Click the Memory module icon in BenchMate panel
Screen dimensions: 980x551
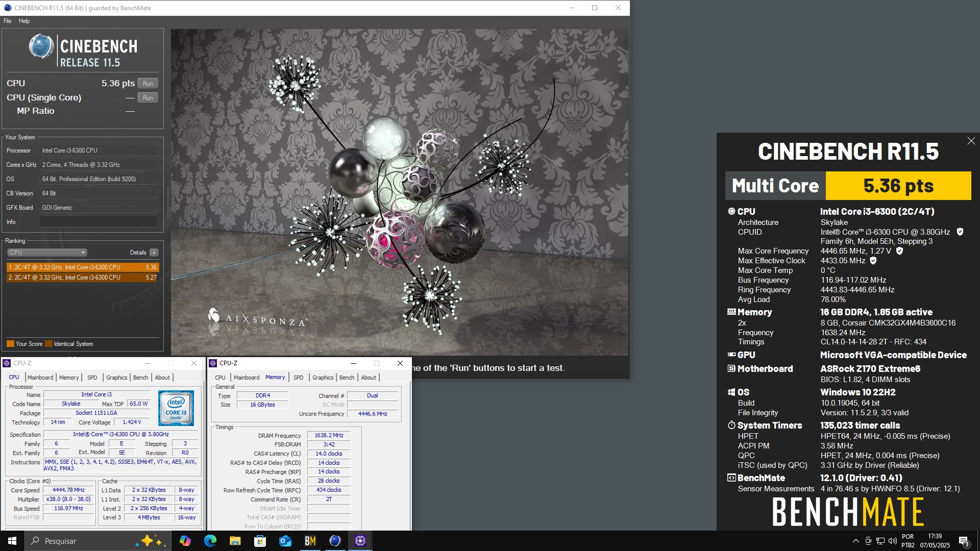(x=731, y=312)
